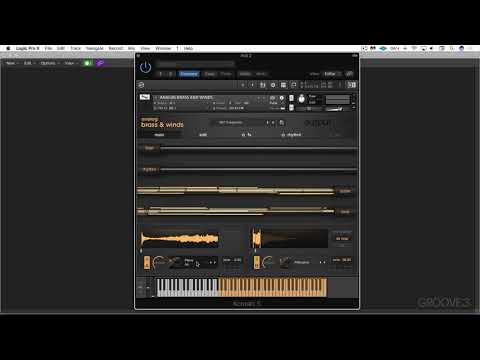
Task: Click the preset previous/next arrows
Action: (x=270, y=123)
